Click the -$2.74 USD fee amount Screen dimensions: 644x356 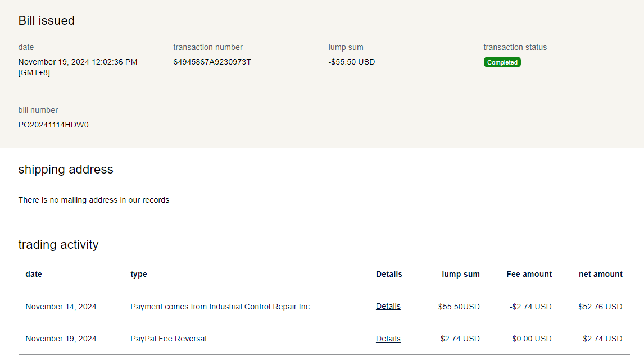(530, 307)
